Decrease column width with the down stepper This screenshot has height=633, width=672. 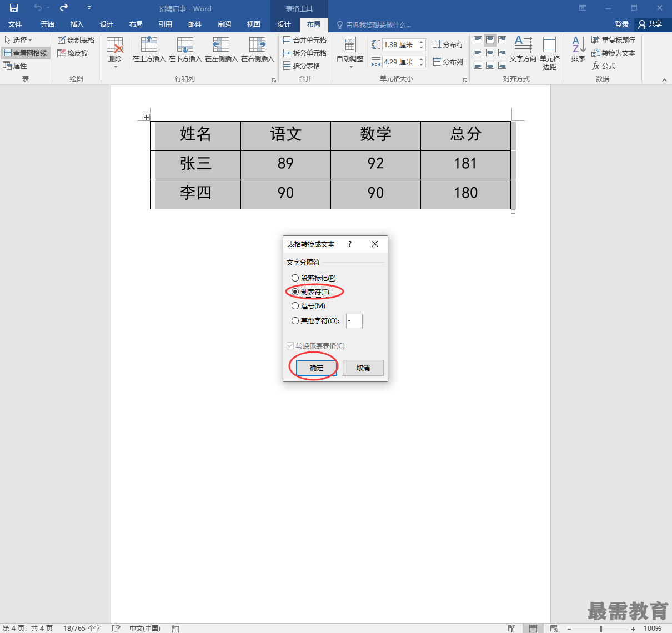pos(422,64)
